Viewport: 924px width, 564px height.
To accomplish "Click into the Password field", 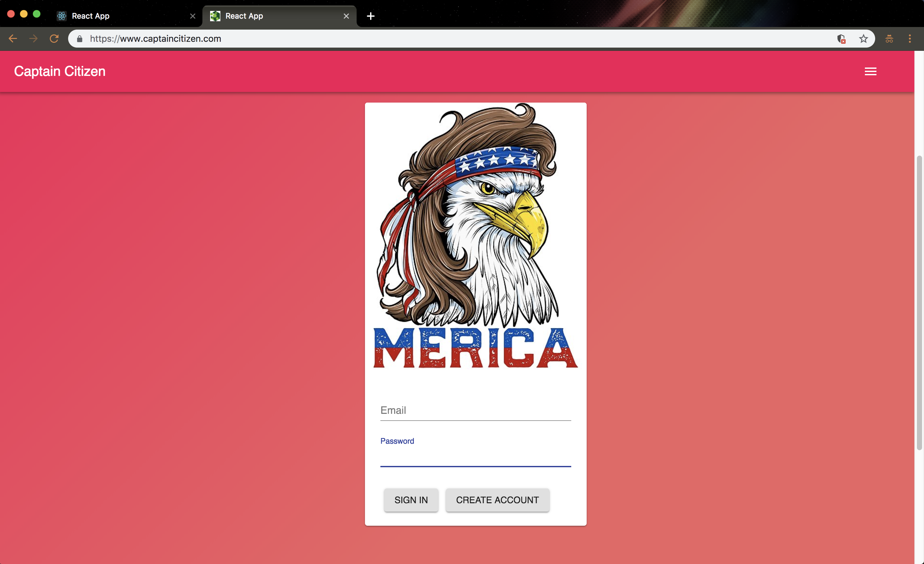I will pyautogui.click(x=475, y=457).
